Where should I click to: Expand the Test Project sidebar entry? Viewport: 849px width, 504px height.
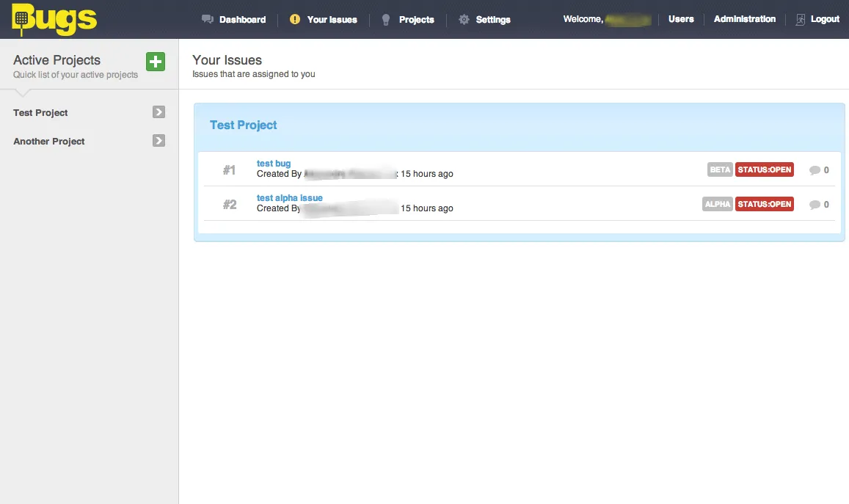pyautogui.click(x=158, y=112)
